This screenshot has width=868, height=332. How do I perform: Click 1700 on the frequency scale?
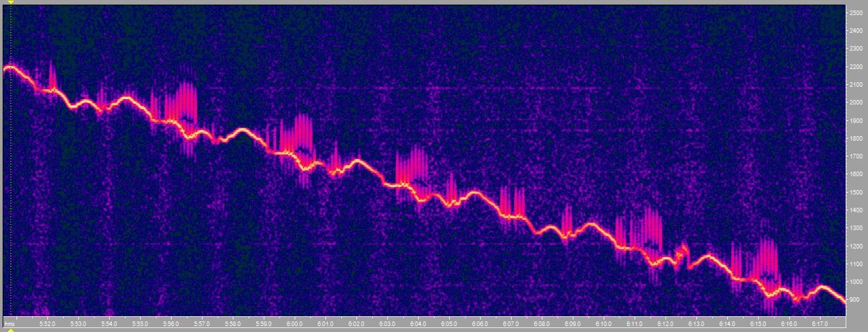856,156
